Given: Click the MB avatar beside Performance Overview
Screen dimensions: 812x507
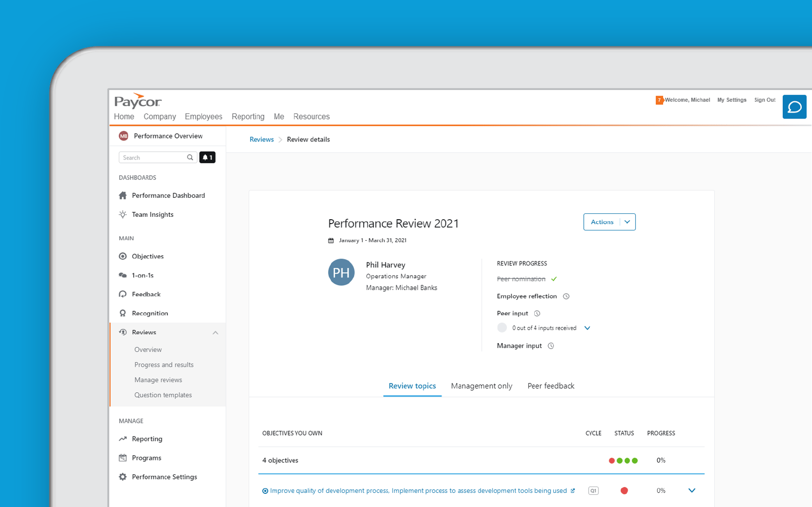Looking at the screenshot, I should click(x=124, y=136).
